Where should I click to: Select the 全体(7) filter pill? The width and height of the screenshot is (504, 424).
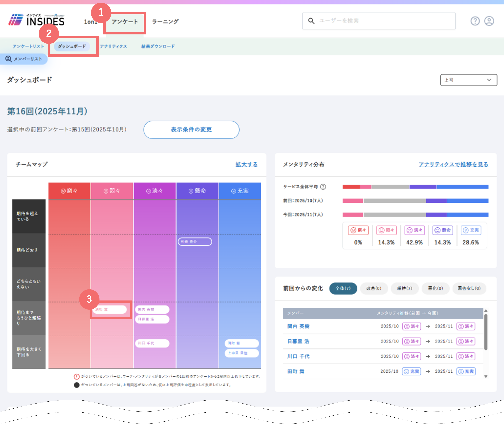[343, 288]
